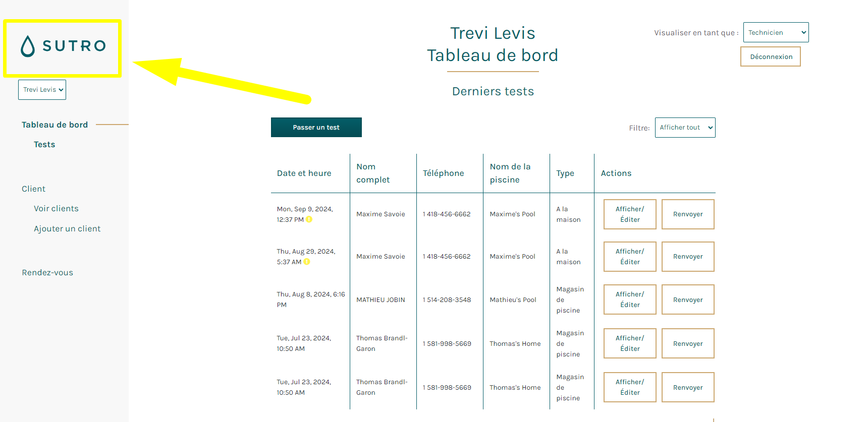
Task: Click the Type column header
Action: [565, 173]
